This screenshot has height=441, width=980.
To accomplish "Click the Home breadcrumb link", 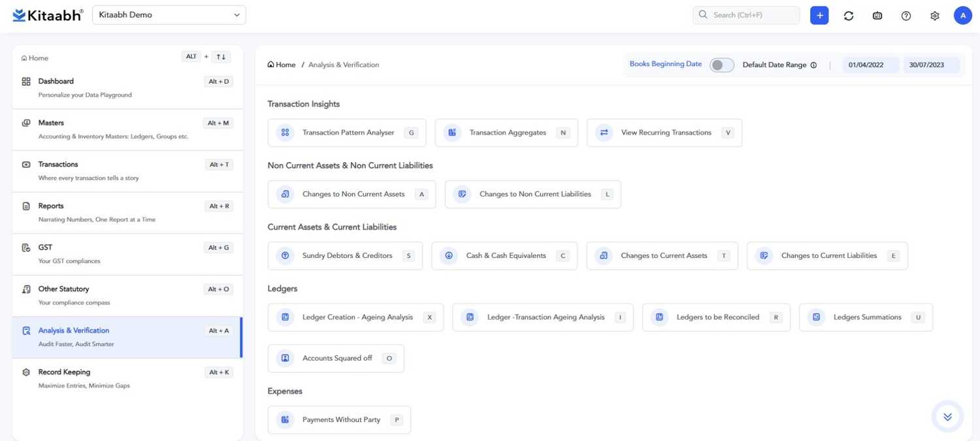I will (282, 65).
